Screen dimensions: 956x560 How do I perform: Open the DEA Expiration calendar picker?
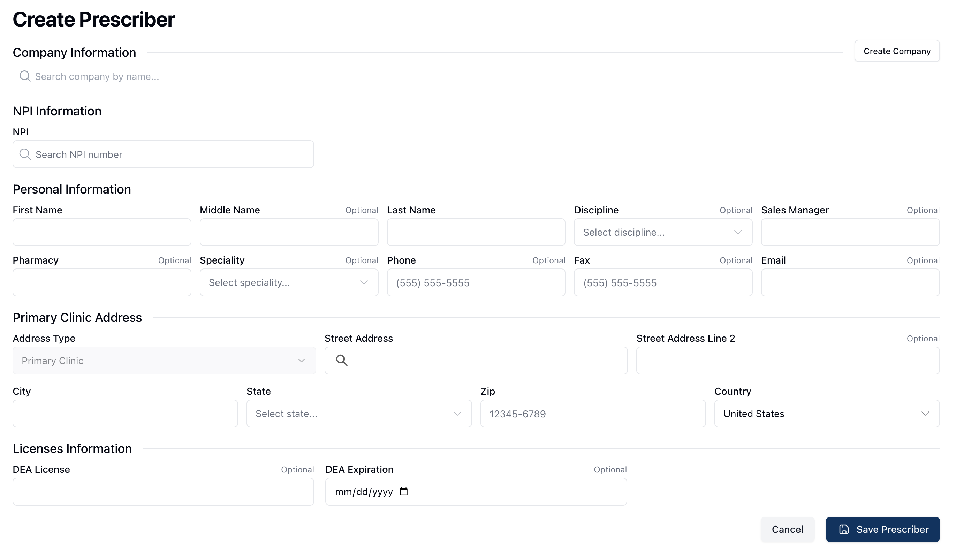pos(404,492)
